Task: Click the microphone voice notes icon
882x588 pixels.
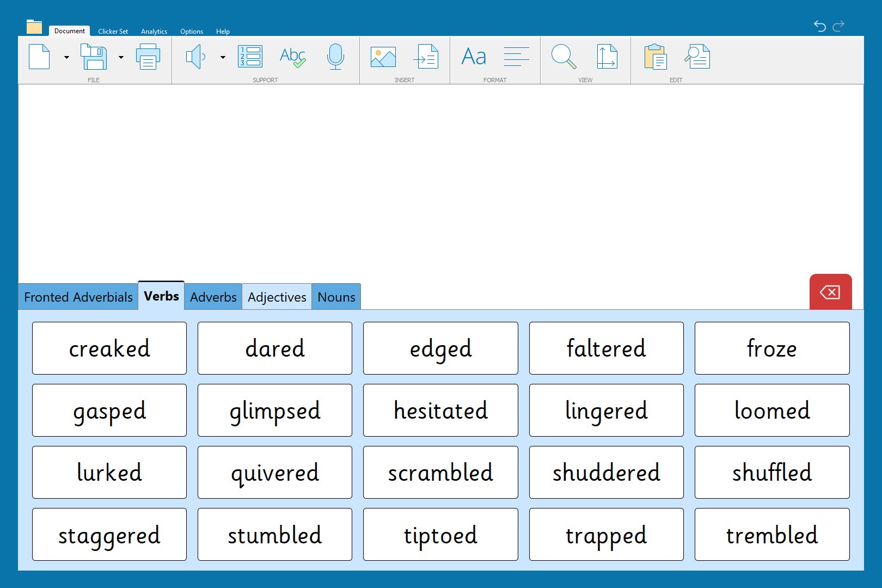Action: 335,57
